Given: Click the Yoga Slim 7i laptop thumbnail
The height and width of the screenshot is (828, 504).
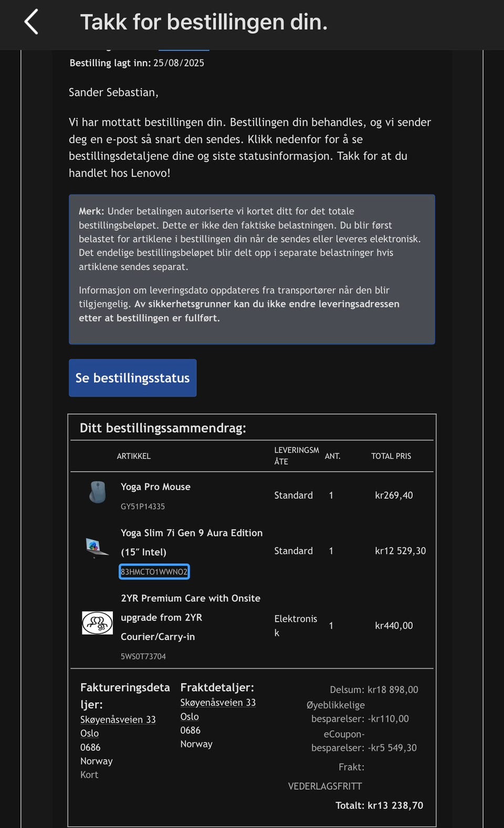Looking at the screenshot, I should (x=97, y=548).
